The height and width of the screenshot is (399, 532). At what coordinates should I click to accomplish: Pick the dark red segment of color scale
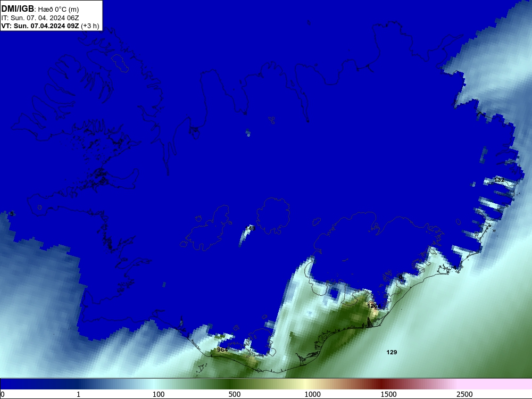coord(381,384)
